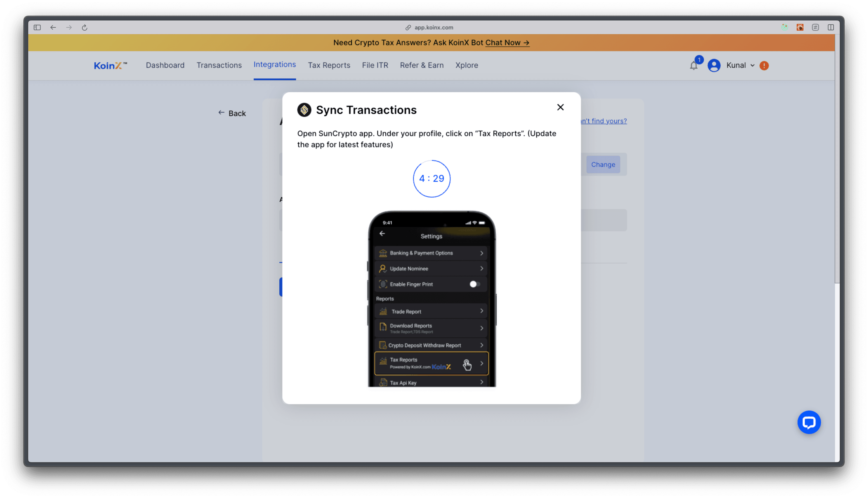Open the File ITR tab
Screen dimensions: 868x498
[375, 65]
